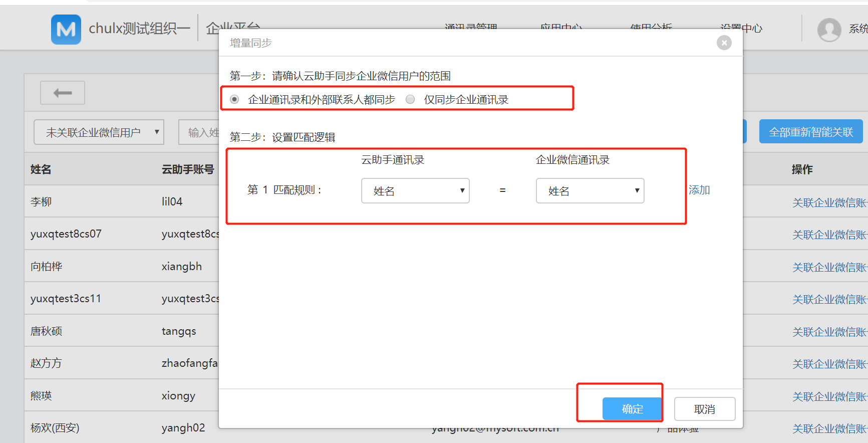Screen dimensions: 868x443
Task: Click 关联企业微信账号 link for 熊瑛
Action: [830, 396]
